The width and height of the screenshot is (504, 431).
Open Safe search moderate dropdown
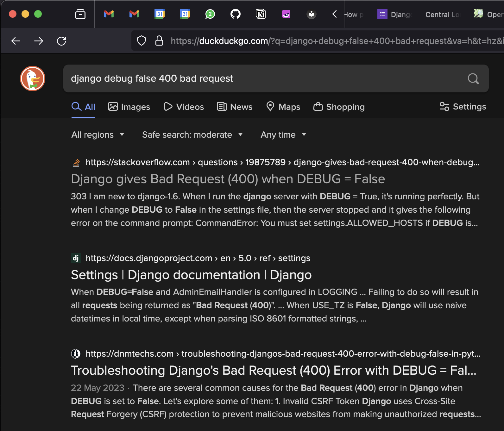click(192, 135)
